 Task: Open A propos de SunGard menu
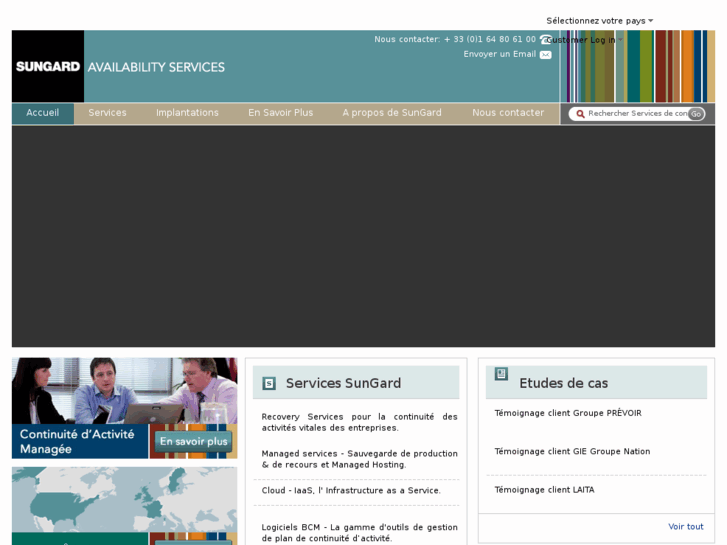click(392, 113)
